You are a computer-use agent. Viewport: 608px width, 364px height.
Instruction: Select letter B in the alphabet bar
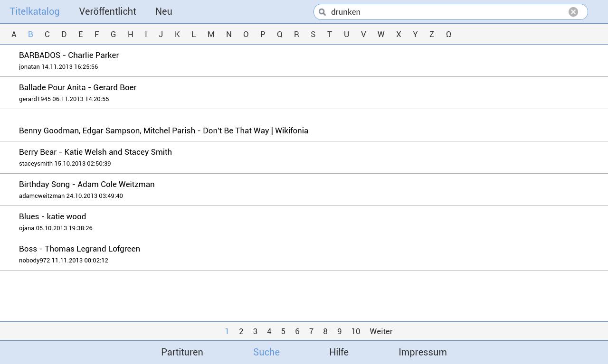coord(30,34)
